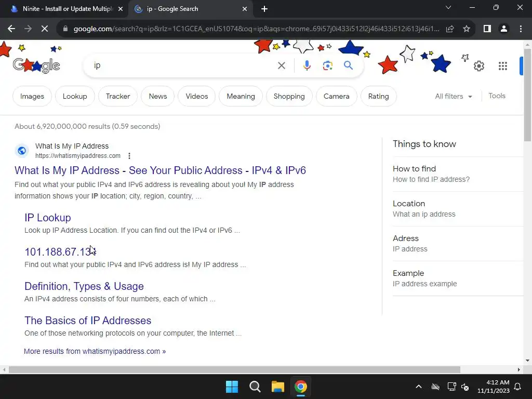The height and width of the screenshot is (399, 532).
Task: Open a new browser tab
Action: point(264,9)
